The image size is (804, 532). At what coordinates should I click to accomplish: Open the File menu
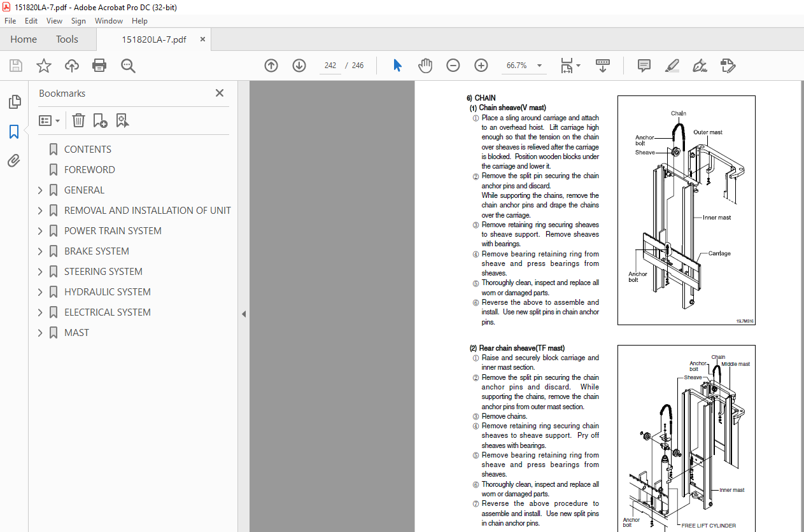pos(10,21)
